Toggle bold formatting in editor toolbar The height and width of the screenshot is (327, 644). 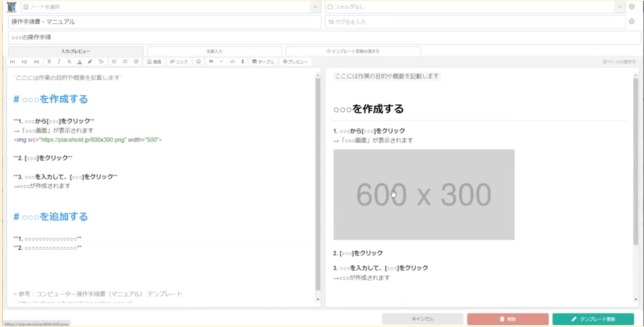click(x=49, y=62)
